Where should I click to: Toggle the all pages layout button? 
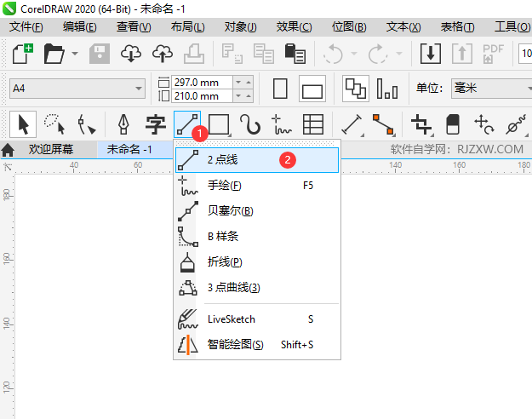356,89
